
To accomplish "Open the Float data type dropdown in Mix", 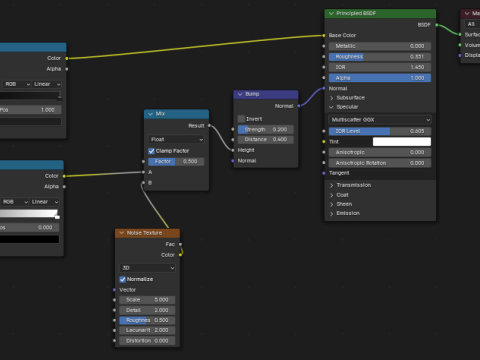I will (x=176, y=139).
